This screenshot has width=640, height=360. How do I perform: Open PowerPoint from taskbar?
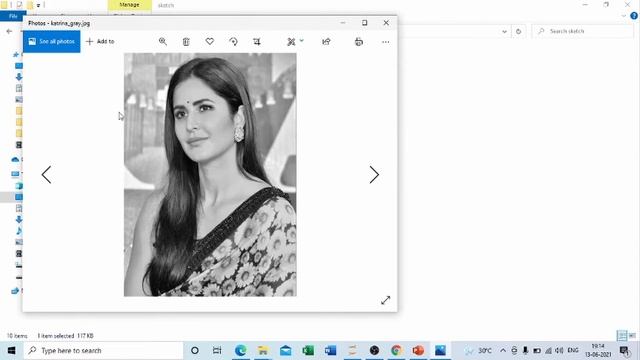click(418, 350)
